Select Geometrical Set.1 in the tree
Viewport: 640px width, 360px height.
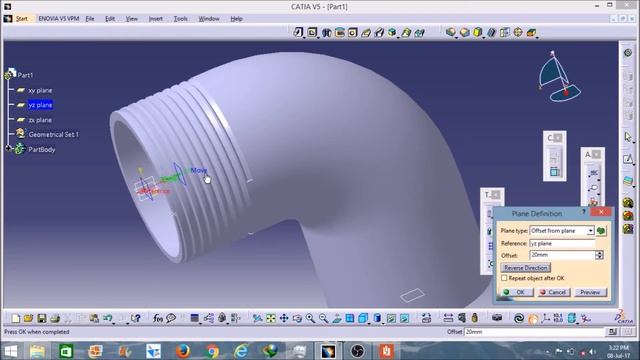point(53,134)
